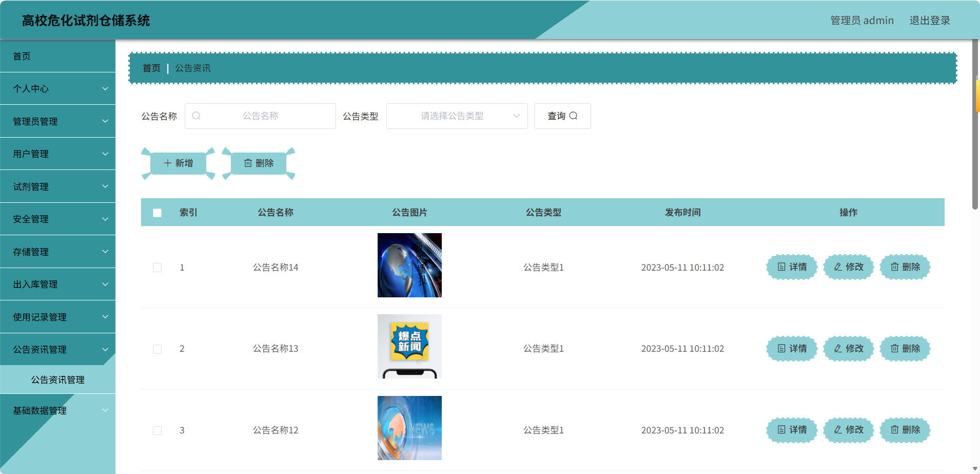Click 公告类型1 cell for 公告名称14

[543, 268]
